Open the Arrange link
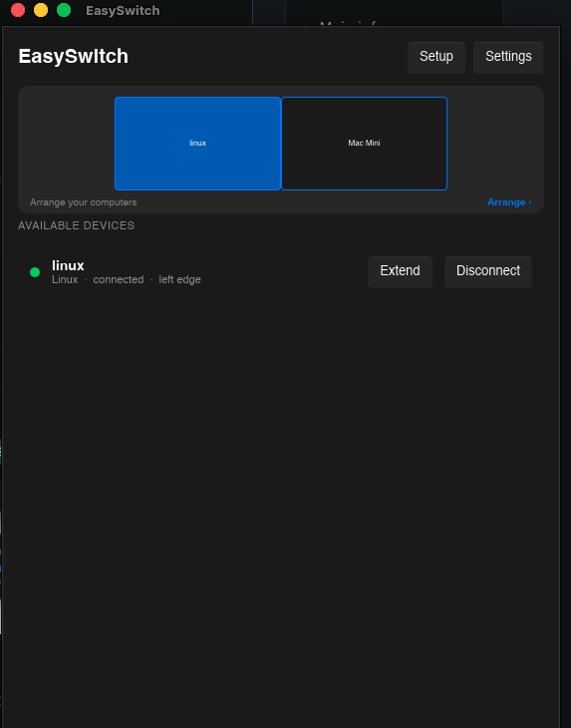Screen dimensions: 571x728 (509, 202)
